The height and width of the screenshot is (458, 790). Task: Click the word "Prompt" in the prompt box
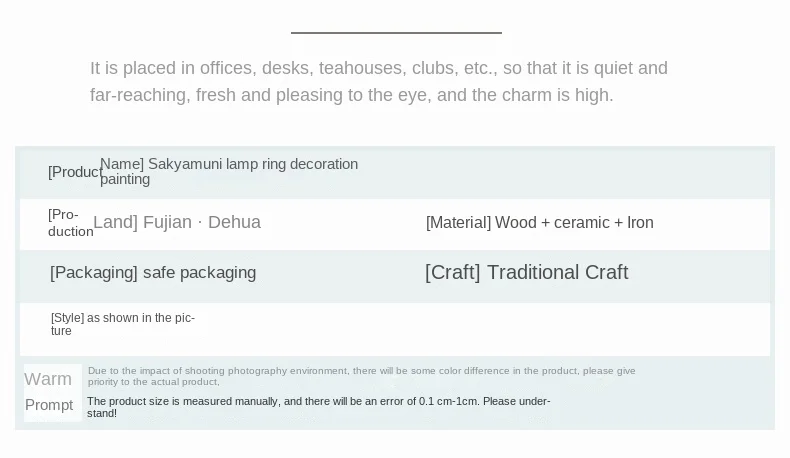49,405
